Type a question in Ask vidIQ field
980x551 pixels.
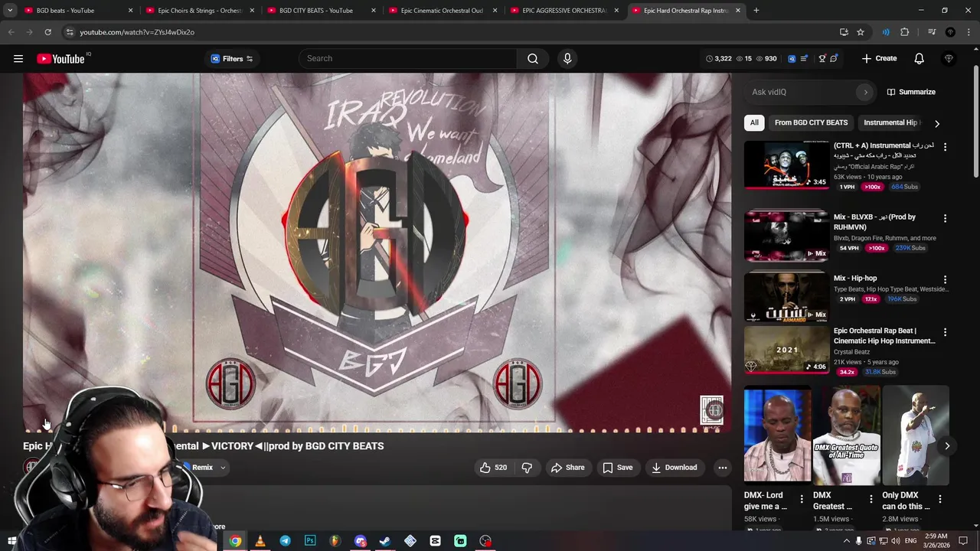pos(802,92)
